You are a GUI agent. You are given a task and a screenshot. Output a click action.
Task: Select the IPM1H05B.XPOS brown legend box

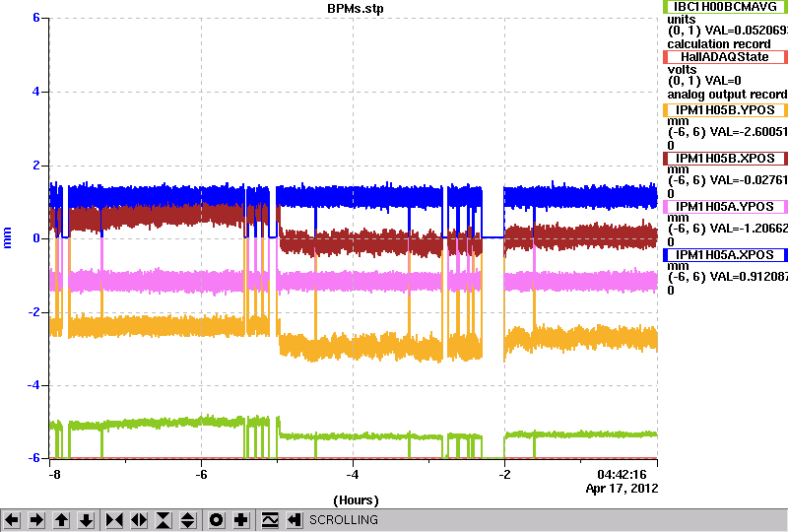(x=725, y=159)
